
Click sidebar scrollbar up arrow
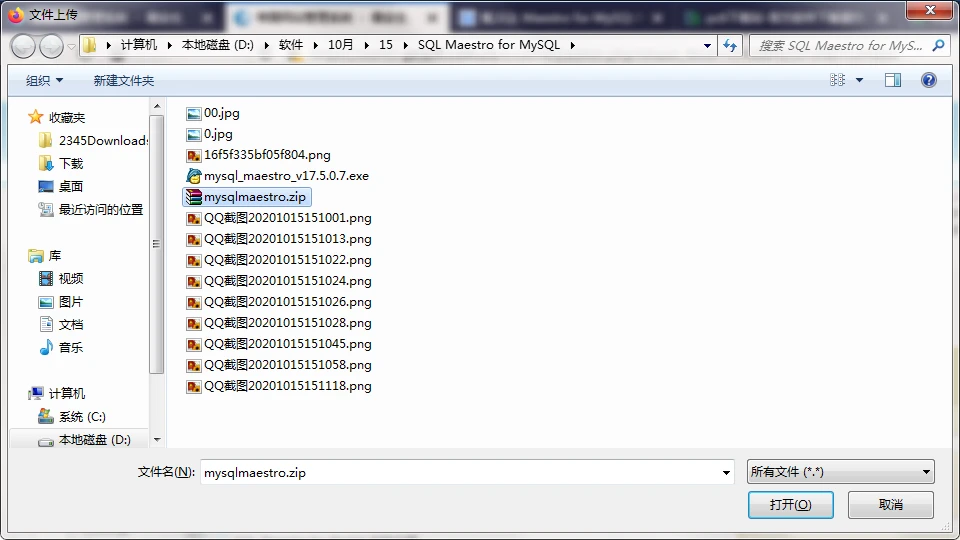(157, 106)
